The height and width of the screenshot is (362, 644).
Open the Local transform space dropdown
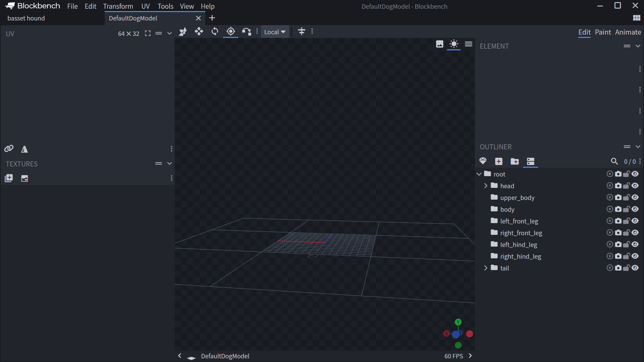pos(275,32)
